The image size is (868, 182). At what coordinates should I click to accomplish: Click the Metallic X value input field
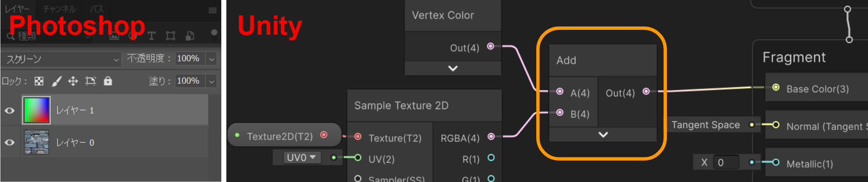tap(726, 162)
